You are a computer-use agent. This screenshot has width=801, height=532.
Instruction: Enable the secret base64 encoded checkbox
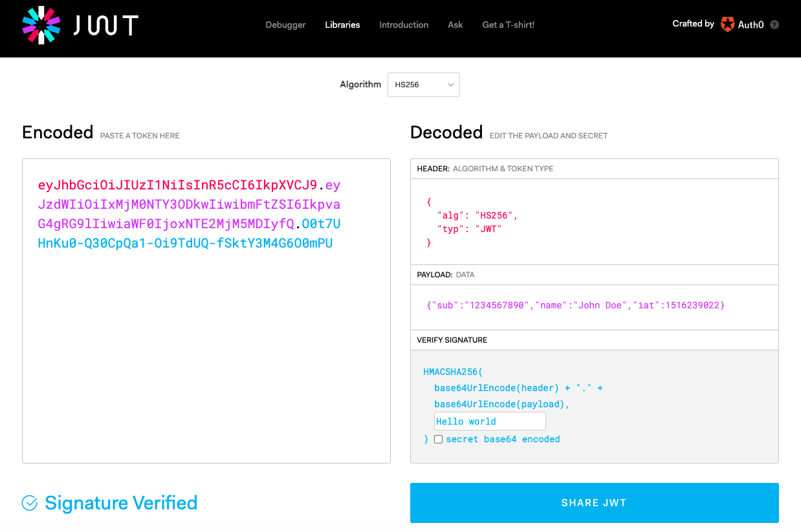438,440
